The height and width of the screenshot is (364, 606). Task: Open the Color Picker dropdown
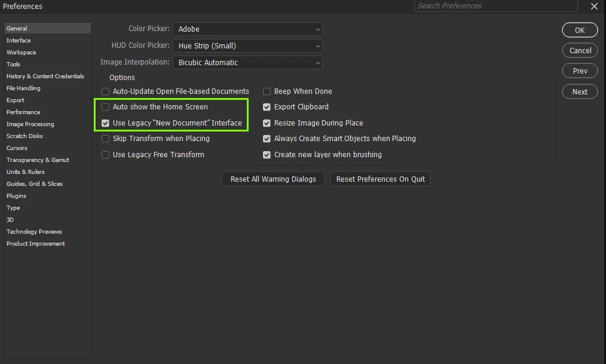248,29
